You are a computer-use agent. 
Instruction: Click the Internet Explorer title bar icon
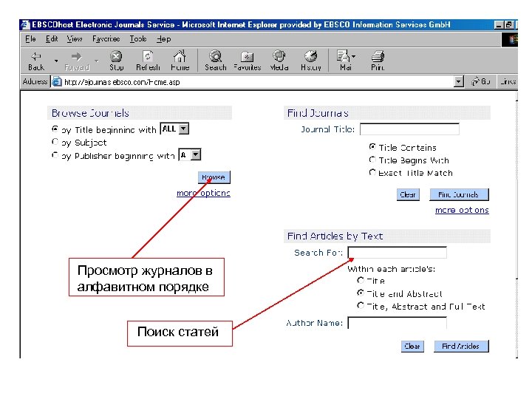[x=25, y=25]
